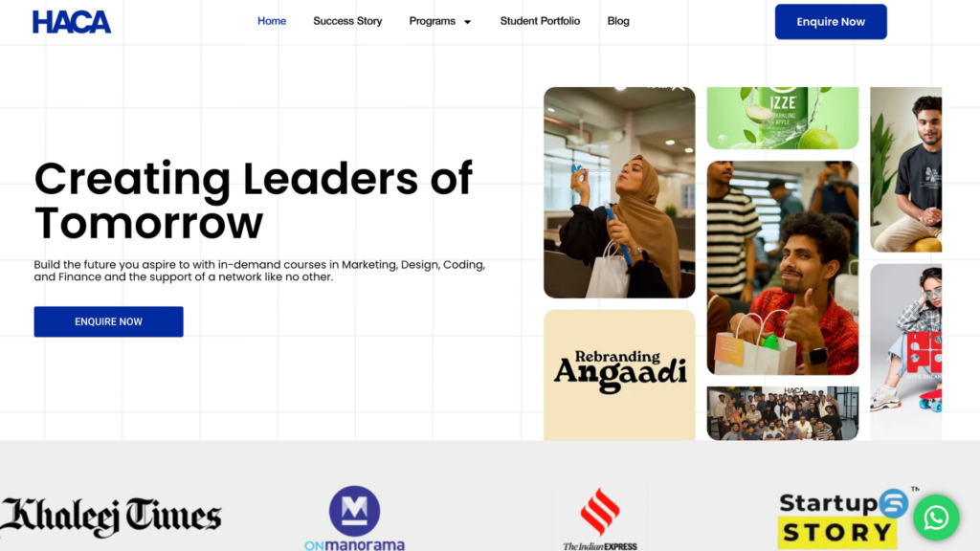Click The Indian Express logo

[600, 519]
